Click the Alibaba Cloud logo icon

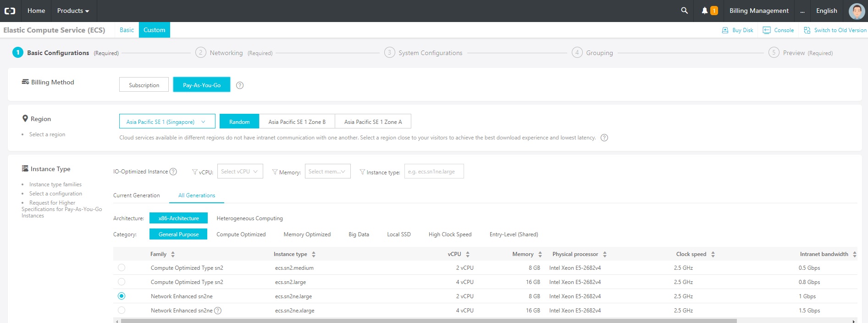click(x=10, y=11)
